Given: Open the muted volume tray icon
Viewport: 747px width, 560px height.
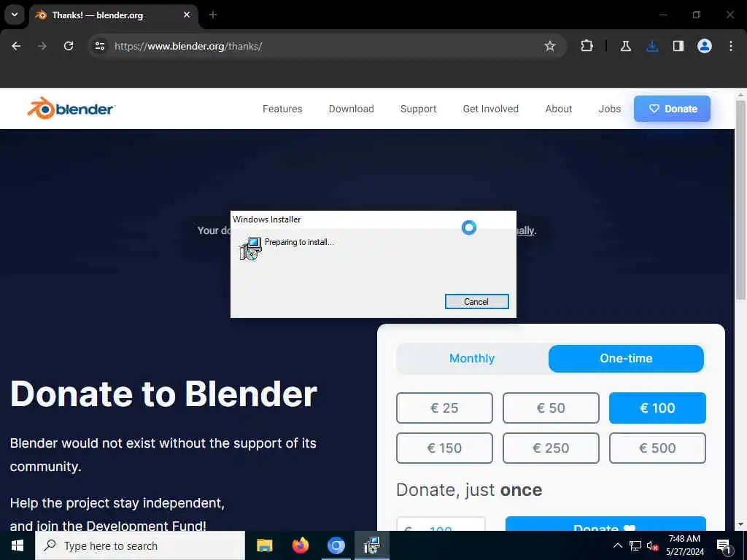Looking at the screenshot, I should [652, 545].
